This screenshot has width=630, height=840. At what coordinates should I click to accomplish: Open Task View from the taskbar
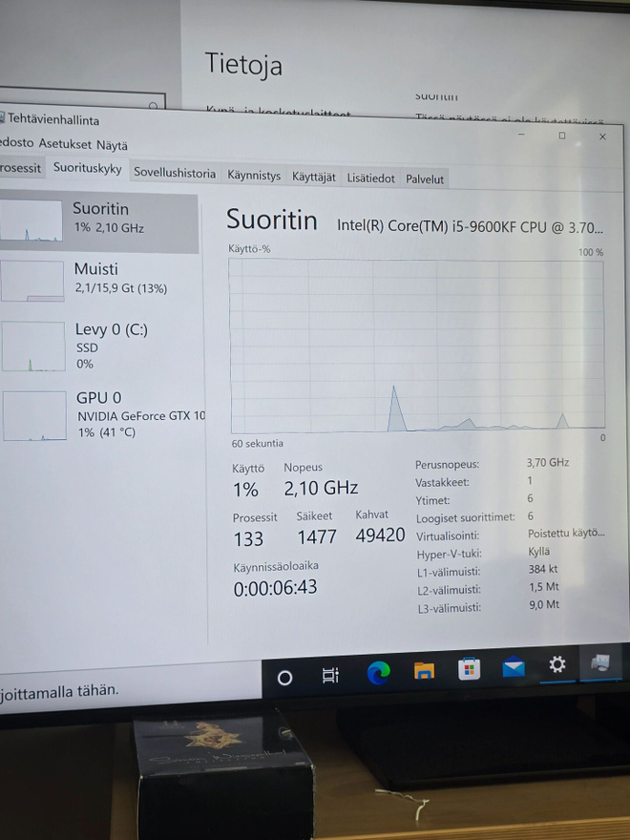coord(330,676)
